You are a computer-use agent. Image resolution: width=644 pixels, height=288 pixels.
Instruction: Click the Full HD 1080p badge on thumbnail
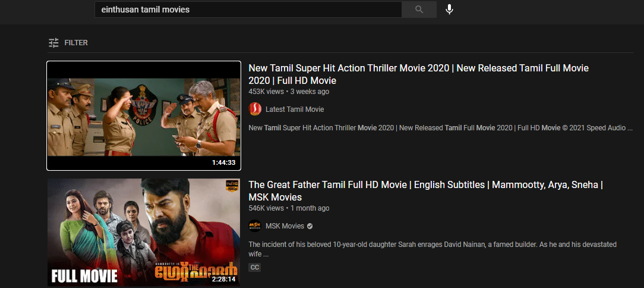pyautogui.click(x=232, y=186)
